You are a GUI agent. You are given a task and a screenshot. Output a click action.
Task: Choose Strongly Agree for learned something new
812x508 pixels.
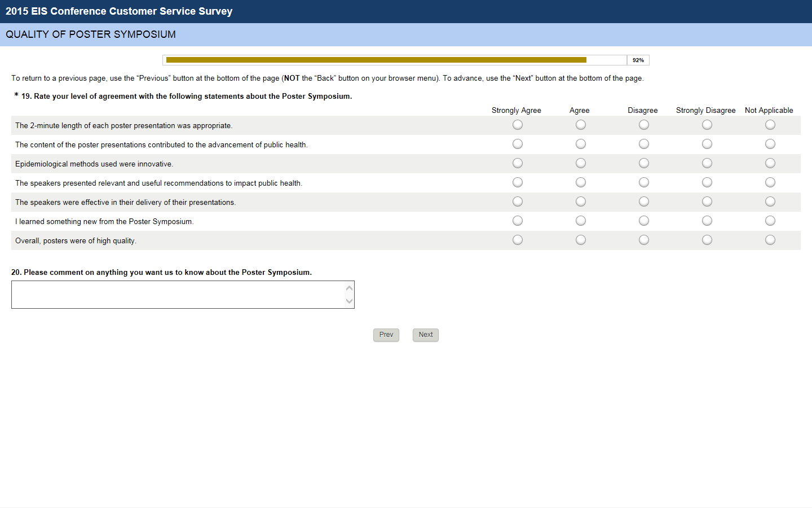(518, 221)
